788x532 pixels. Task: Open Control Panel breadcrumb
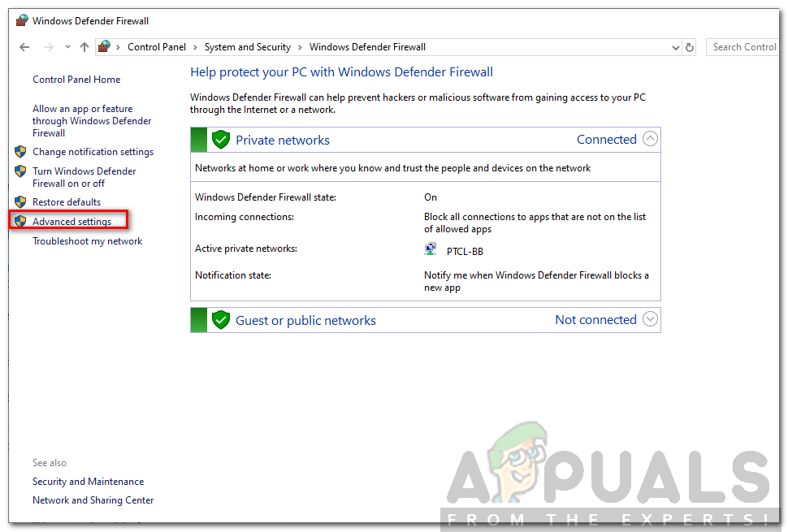point(157,47)
